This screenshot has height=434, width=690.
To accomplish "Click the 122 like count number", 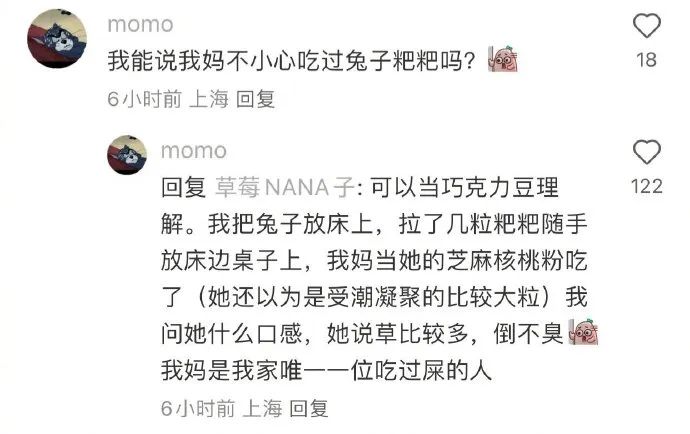I will [646, 186].
